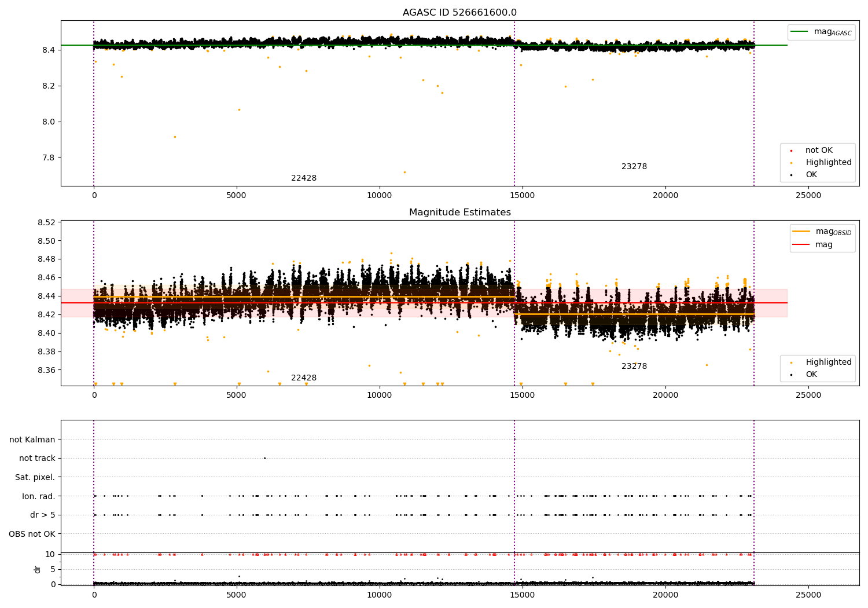The width and height of the screenshot is (868, 608).
Task: Click the 25000 tick on bottom x-axis
Action: [x=808, y=595]
